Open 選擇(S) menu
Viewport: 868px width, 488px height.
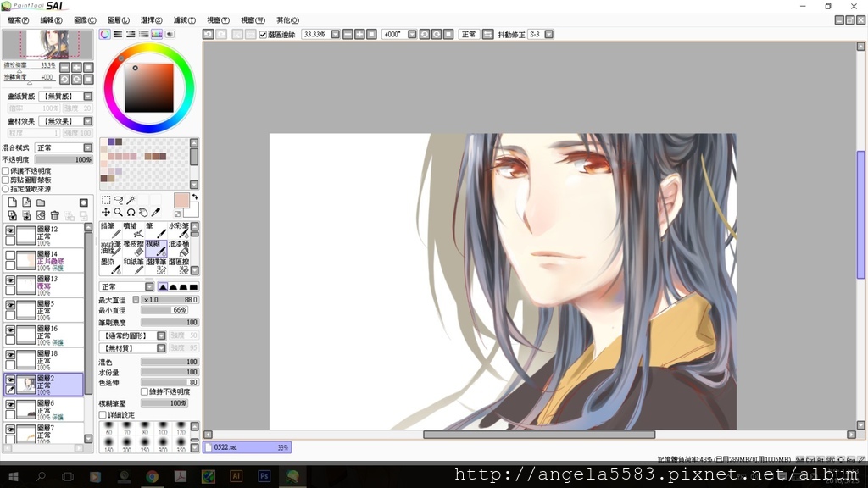[151, 20]
